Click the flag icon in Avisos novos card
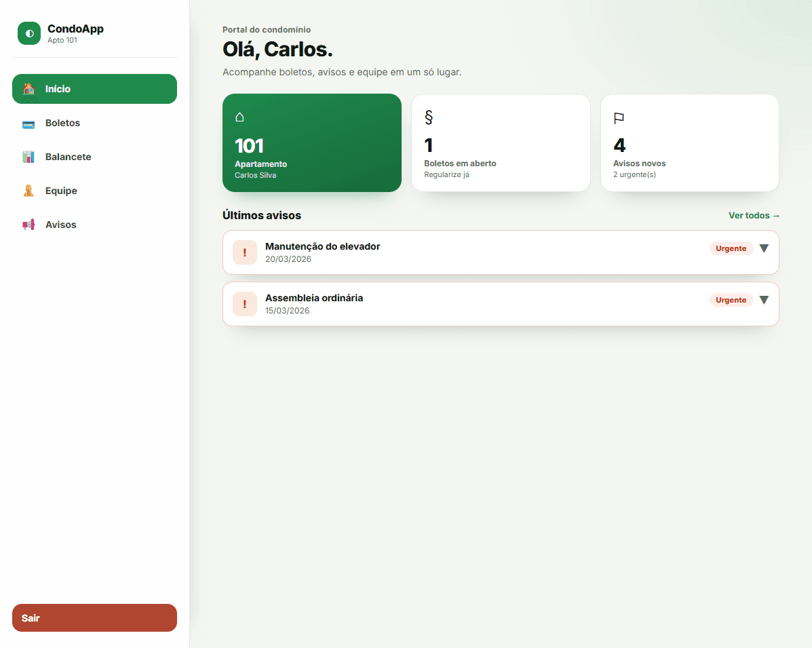812x648 pixels. (619, 118)
